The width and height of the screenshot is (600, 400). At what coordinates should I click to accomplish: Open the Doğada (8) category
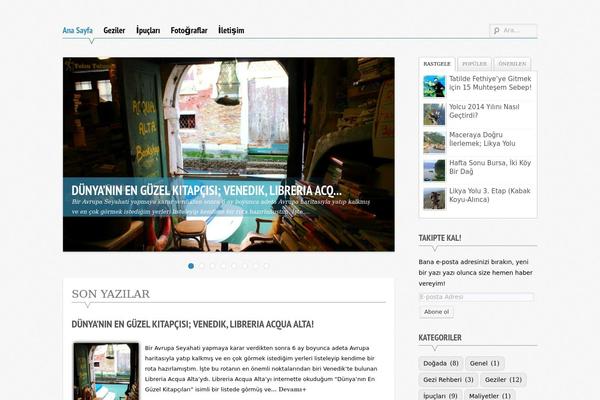point(441,363)
